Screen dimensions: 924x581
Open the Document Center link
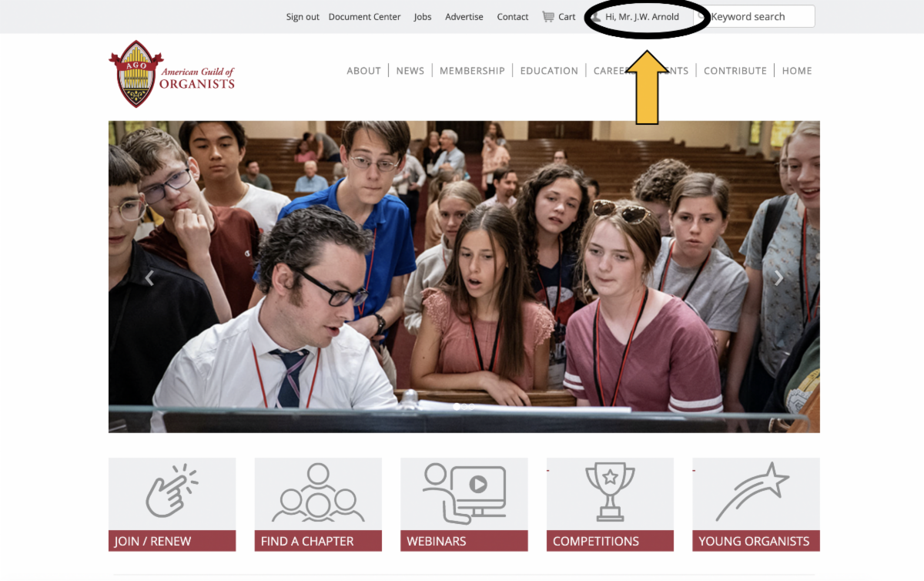(364, 17)
